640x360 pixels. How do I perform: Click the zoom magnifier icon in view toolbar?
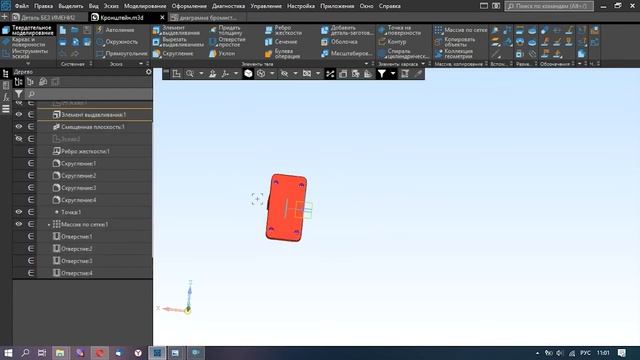[190, 73]
